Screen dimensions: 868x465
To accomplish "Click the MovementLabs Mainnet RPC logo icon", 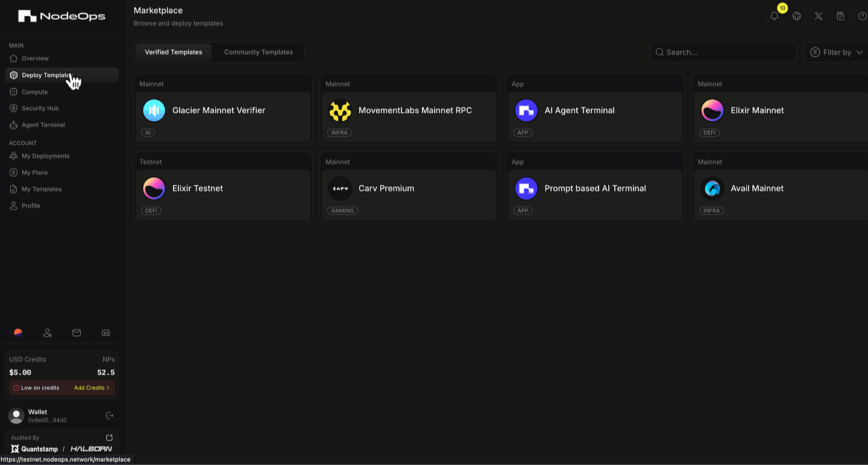I will 340,110.
